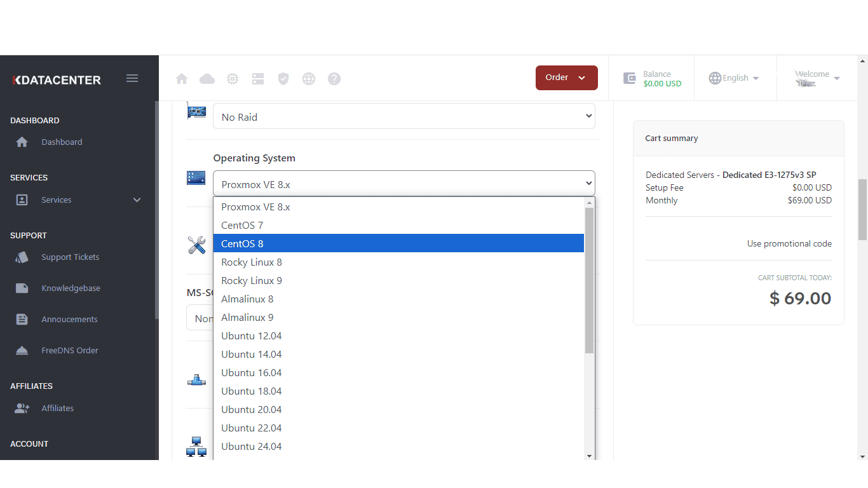Choose Ubuntu 14.04 option

coord(398,355)
